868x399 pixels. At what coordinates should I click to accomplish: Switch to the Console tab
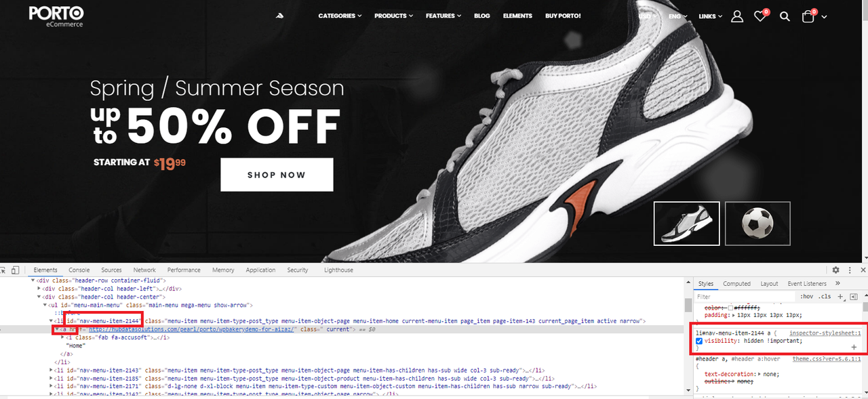point(79,270)
